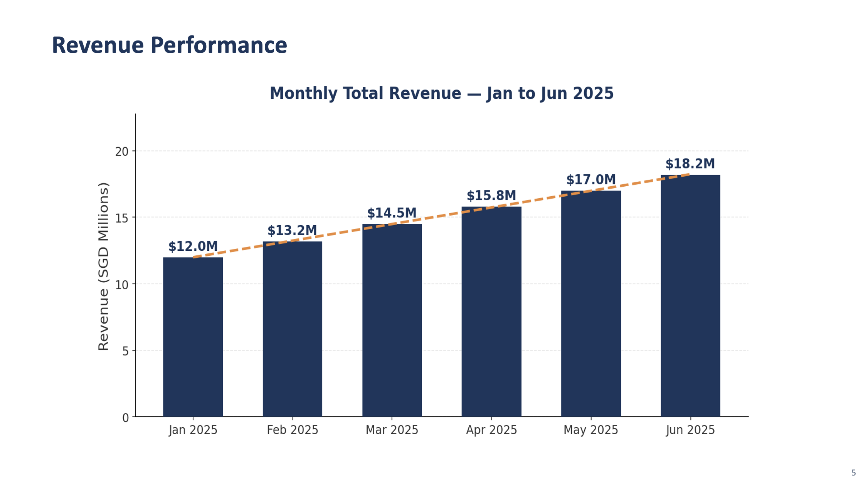Screen dimensions: 868x496
Task: Select the Revenue Performance slide title
Action: [170, 45]
